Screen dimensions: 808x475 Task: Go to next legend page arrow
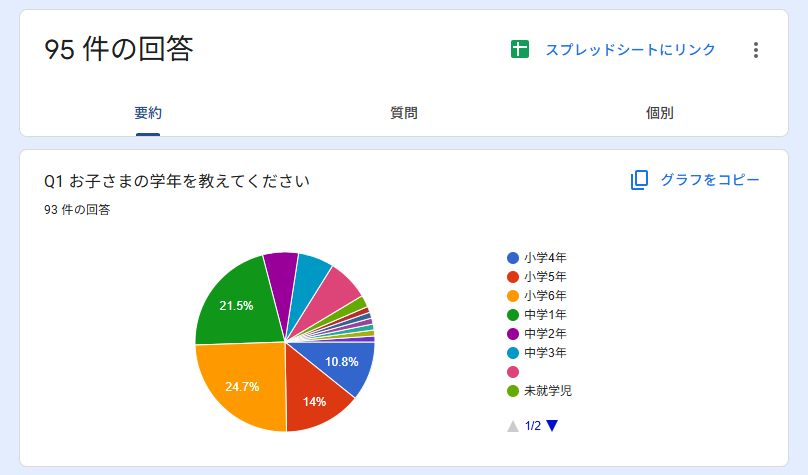pyautogui.click(x=552, y=426)
